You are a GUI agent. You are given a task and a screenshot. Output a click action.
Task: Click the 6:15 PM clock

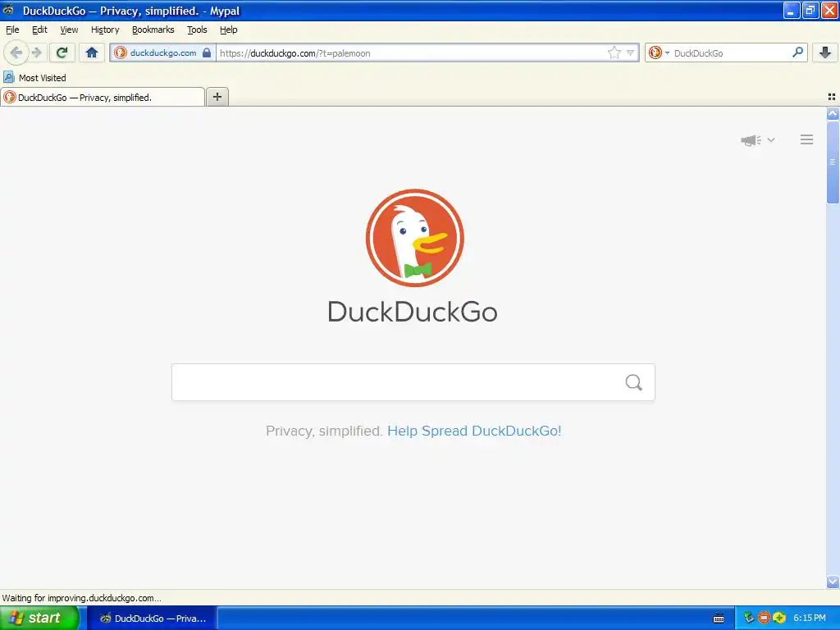pyautogui.click(x=810, y=618)
